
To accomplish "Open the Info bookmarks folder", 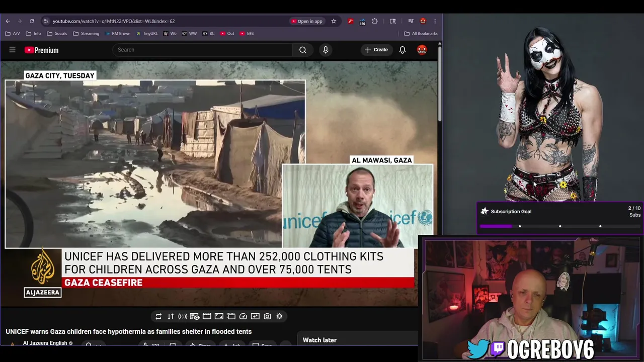I will [x=33, y=34].
